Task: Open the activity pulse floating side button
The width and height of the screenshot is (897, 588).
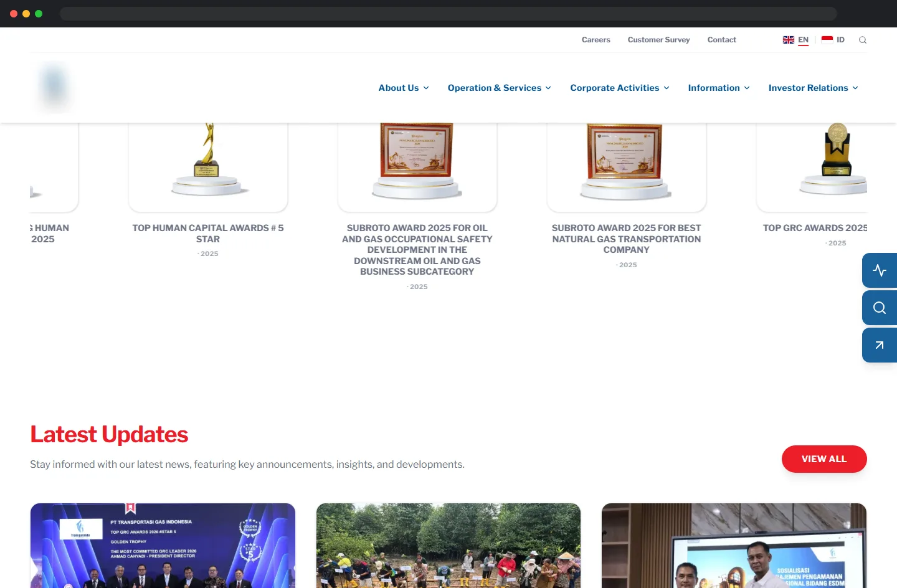Action: click(x=880, y=270)
